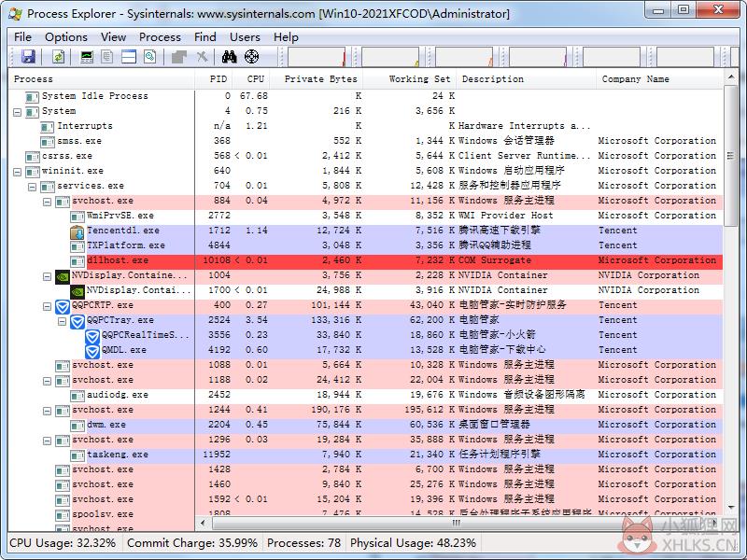Sort by the Company Name column header

coord(659,79)
